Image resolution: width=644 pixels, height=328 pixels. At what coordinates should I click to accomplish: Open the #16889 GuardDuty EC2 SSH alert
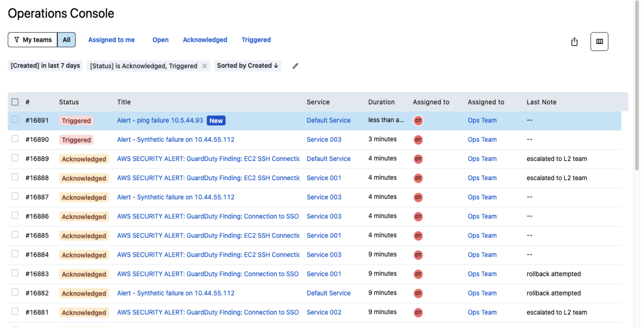tap(208, 159)
